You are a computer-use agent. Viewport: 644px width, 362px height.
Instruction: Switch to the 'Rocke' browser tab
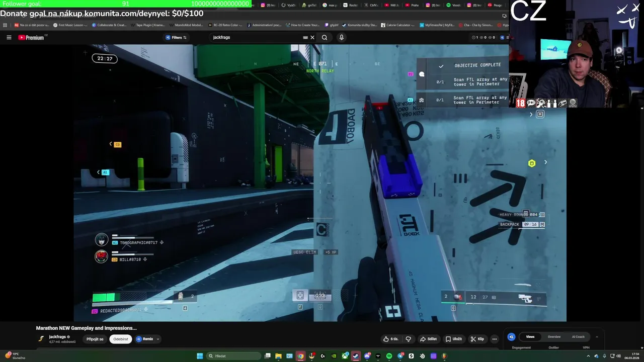coord(351,5)
